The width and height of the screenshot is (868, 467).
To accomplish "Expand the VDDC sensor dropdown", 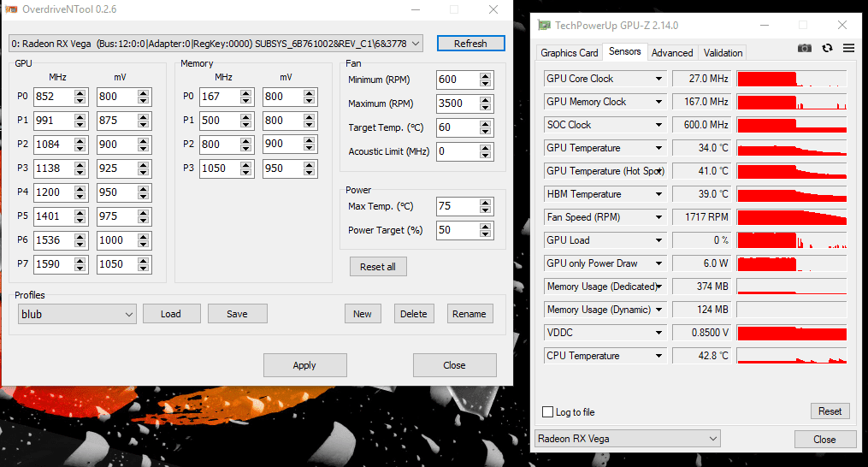I will tap(658, 333).
